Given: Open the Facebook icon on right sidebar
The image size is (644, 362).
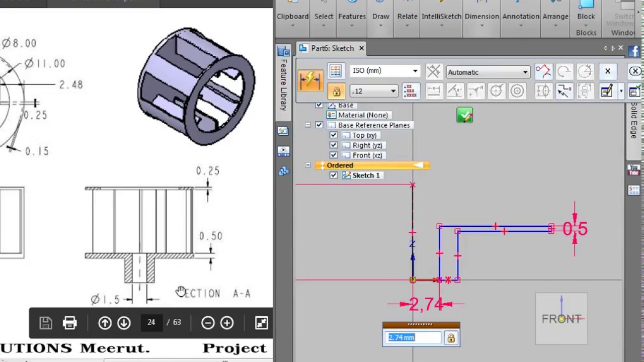Looking at the screenshot, I should pos(633,51).
